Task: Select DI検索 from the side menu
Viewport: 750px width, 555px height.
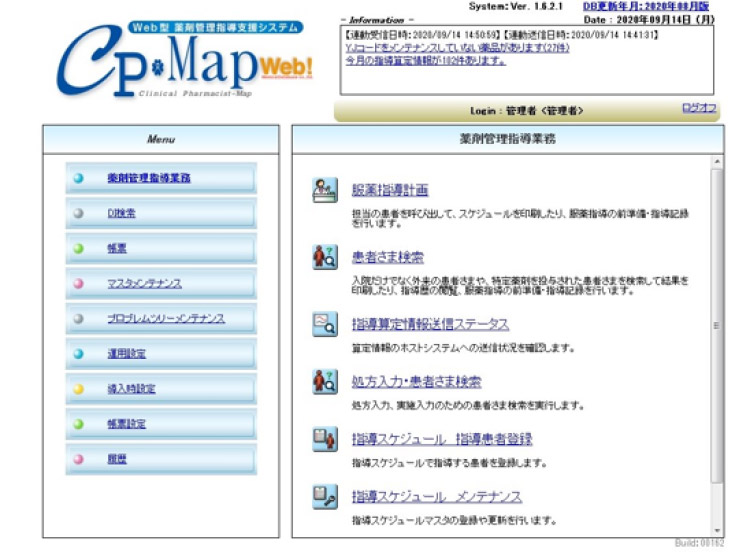Action: pyautogui.click(x=121, y=213)
